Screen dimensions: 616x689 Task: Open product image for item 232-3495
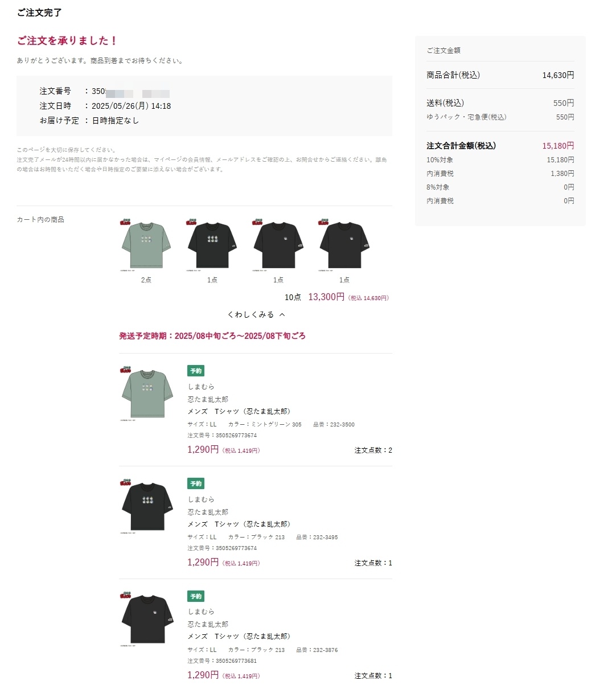(x=146, y=506)
